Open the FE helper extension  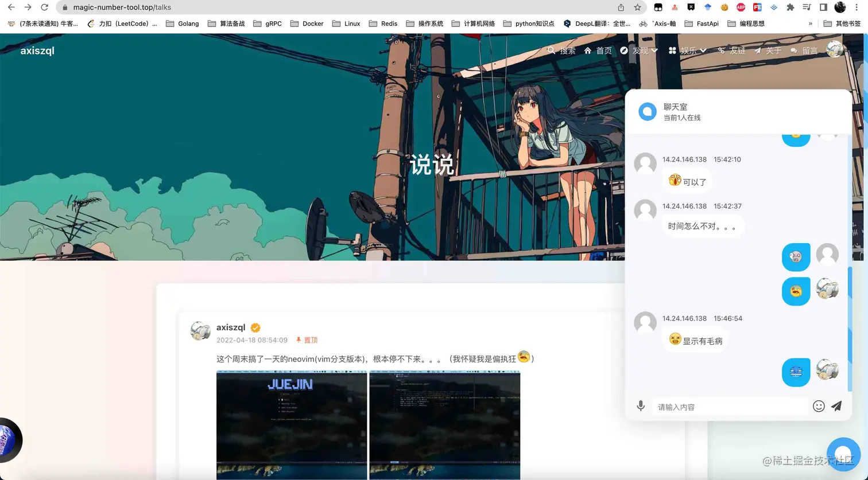point(757,7)
